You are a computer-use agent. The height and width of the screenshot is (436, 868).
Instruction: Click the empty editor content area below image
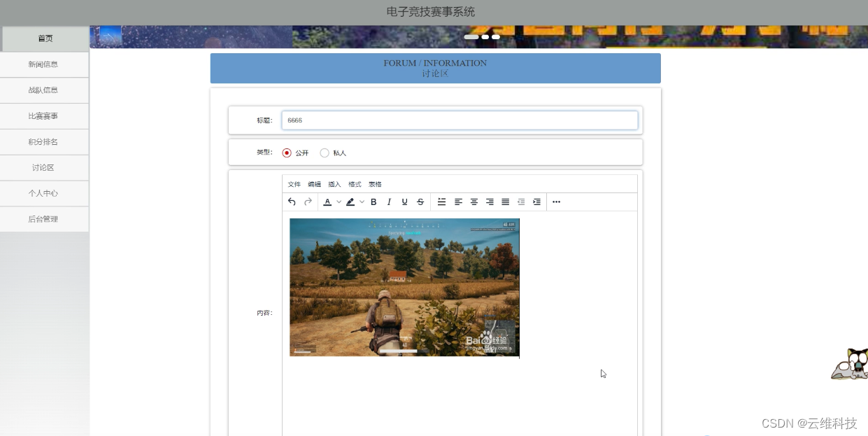tap(460, 398)
